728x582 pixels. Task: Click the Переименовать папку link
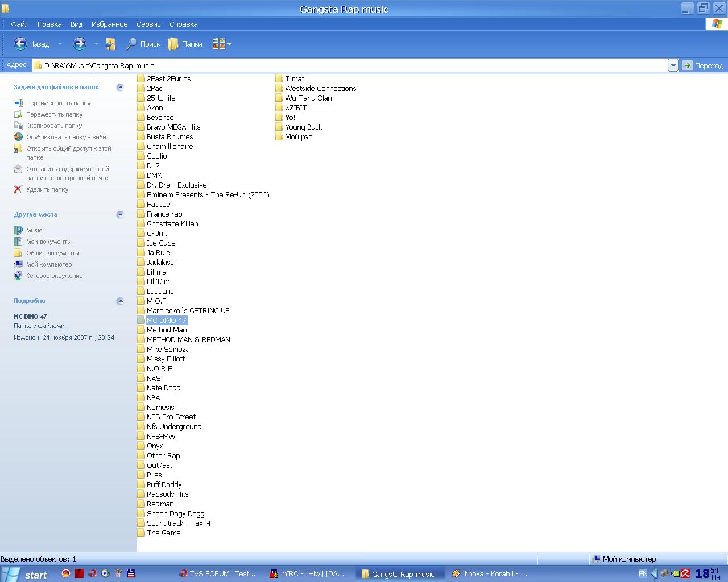coord(58,103)
